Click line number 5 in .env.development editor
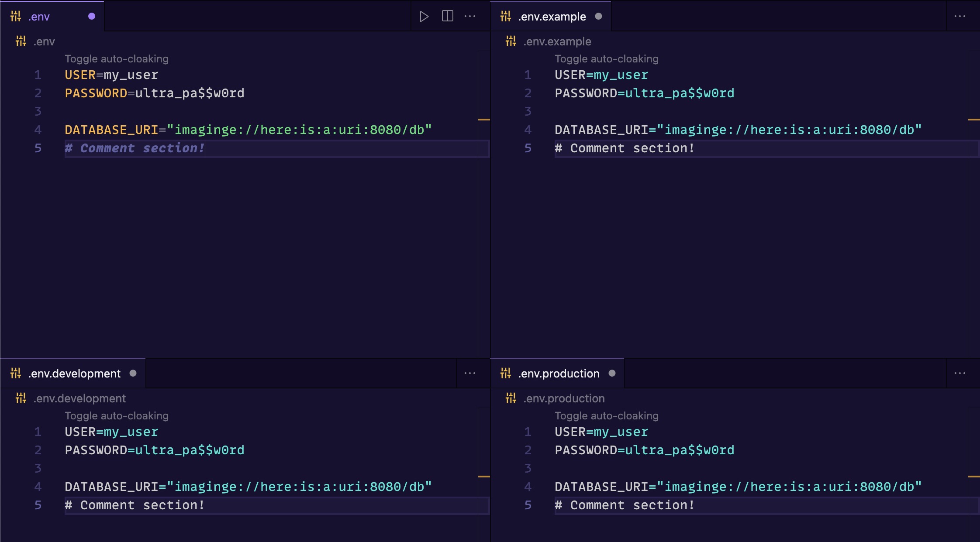 (38, 505)
